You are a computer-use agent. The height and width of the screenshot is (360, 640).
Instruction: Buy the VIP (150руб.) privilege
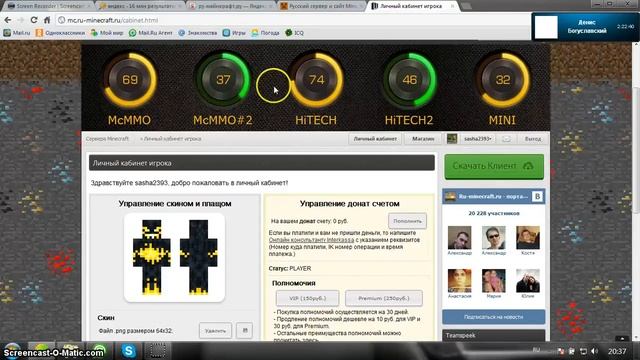(x=307, y=298)
